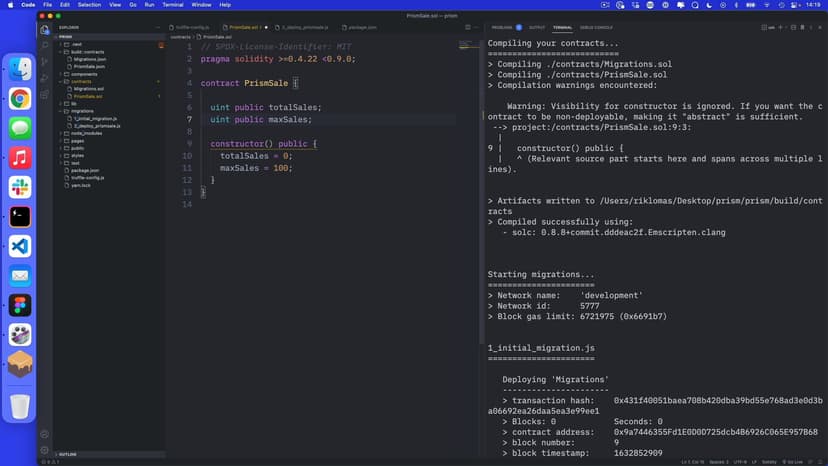Open the Explorer view in activity bar
The image size is (828, 466).
(45, 29)
